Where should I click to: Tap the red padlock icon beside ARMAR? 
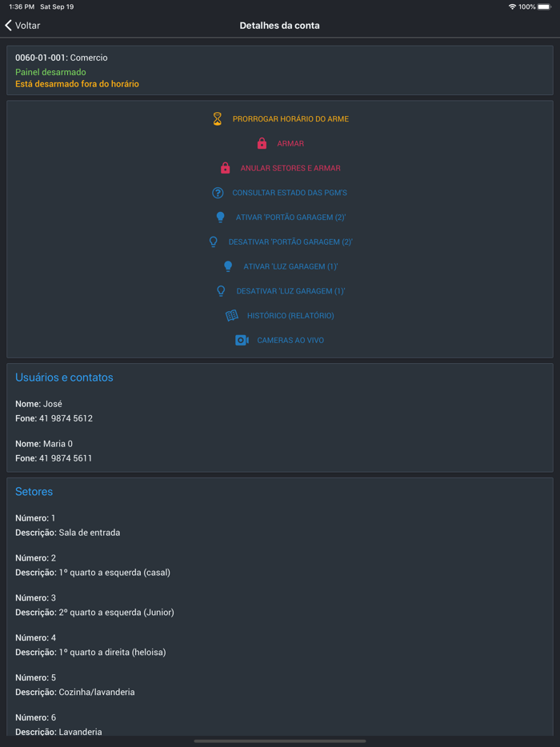262,143
